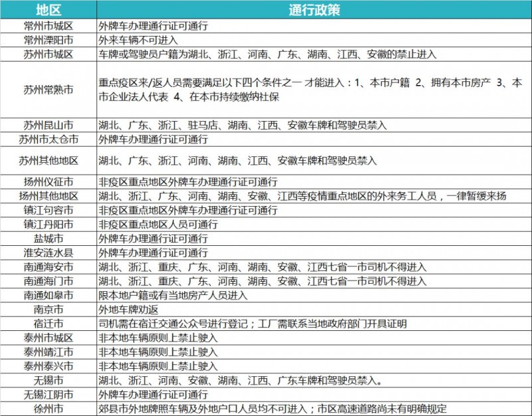Image resolution: width=532 pixels, height=416 pixels.
Task: Click the policy text in 盐城市 row
Action: (x=153, y=239)
